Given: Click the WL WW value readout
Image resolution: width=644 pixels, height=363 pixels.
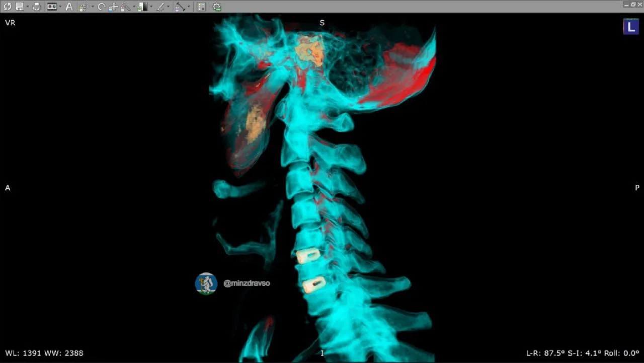Looking at the screenshot, I should pyautogui.click(x=44, y=353).
